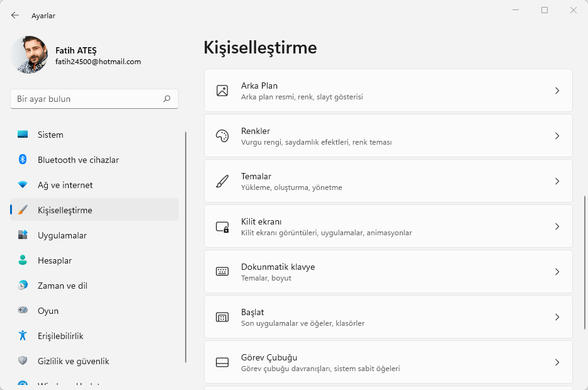Open Görev Çubuğu via its chevron
Viewport: 588px width, 390px height.
pyautogui.click(x=557, y=362)
